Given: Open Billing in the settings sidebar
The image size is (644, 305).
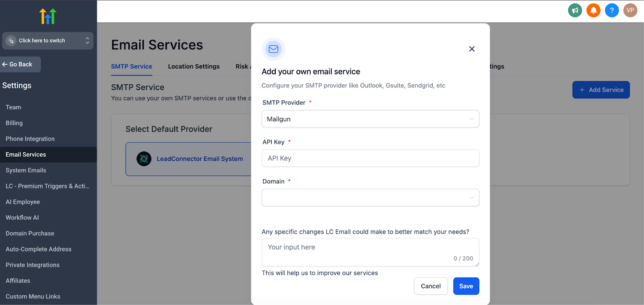Looking at the screenshot, I should click(14, 123).
